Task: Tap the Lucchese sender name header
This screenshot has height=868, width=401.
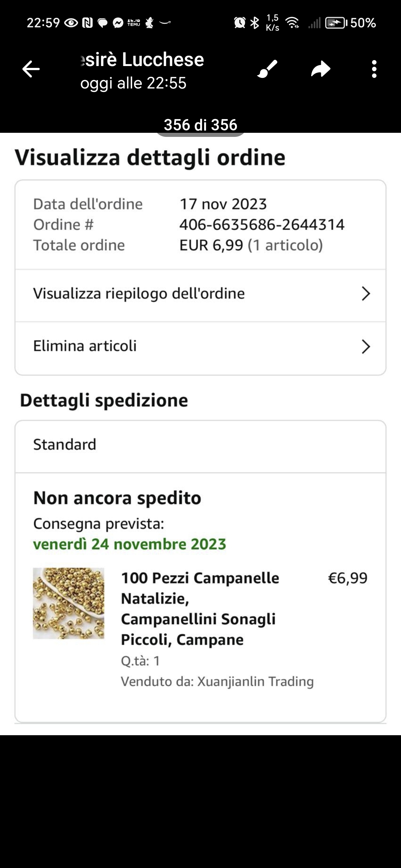Action: click(142, 60)
